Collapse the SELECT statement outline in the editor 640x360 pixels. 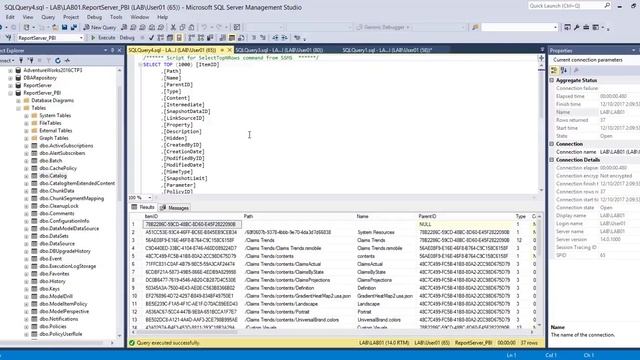[140, 64]
